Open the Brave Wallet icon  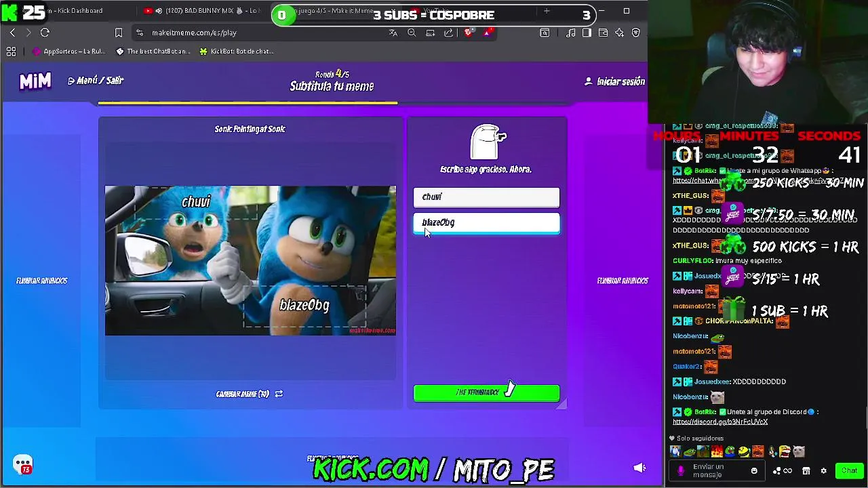[603, 33]
